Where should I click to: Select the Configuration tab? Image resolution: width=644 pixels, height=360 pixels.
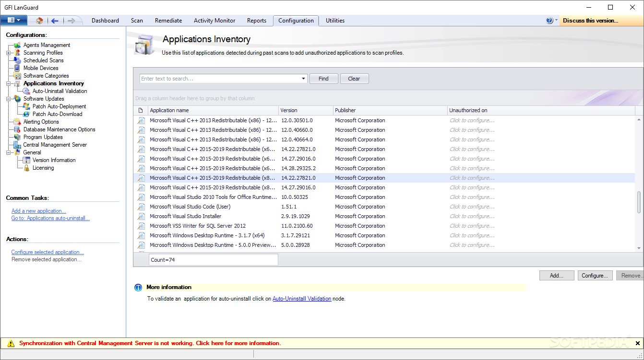pyautogui.click(x=296, y=21)
